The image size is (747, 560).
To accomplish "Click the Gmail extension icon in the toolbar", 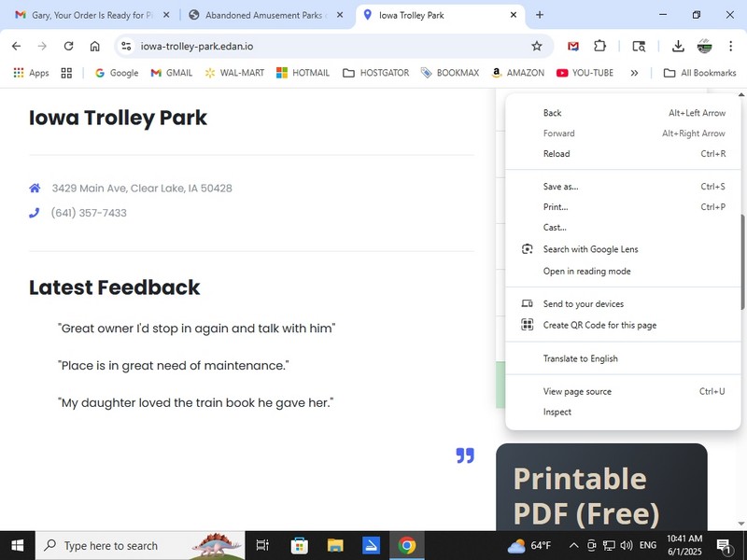I will 573,46.
